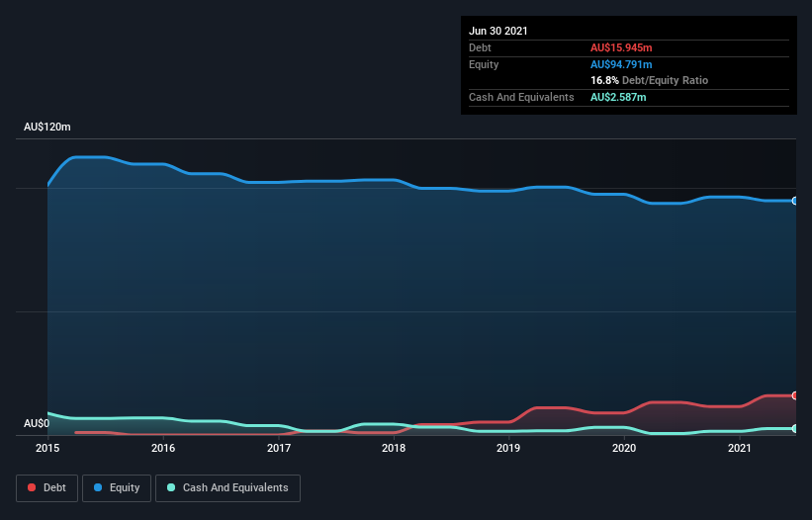Click the Jun 30 2021 tooltip date
The height and width of the screenshot is (520, 812).
(x=498, y=31)
